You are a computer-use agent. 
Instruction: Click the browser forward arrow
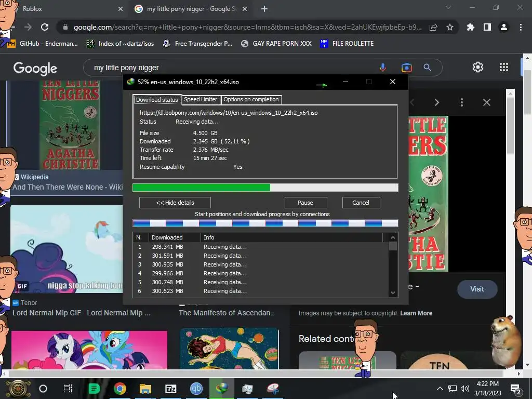(x=28, y=27)
